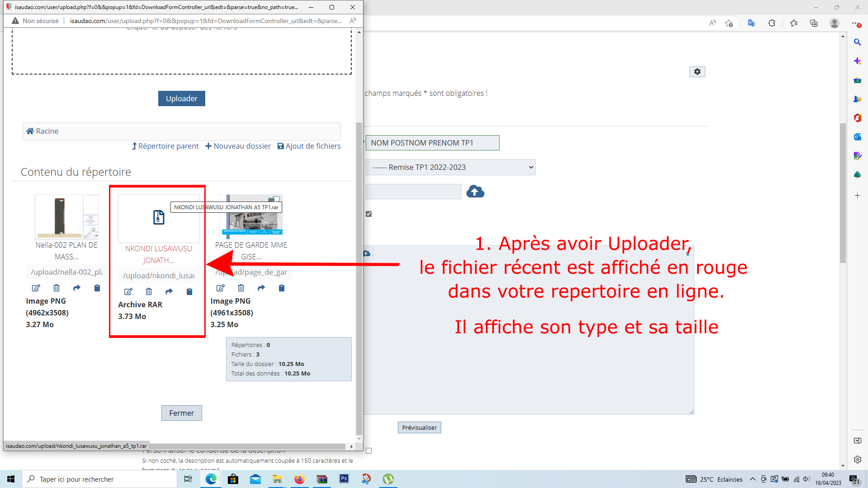Tick the personnaliser le condensé checkbox
The height and width of the screenshot is (488, 868).
pyautogui.click(x=369, y=450)
